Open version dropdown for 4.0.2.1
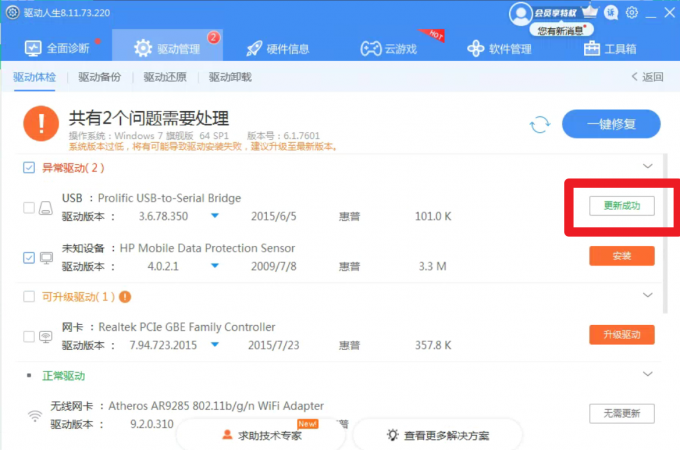680x450 pixels. pos(215,265)
